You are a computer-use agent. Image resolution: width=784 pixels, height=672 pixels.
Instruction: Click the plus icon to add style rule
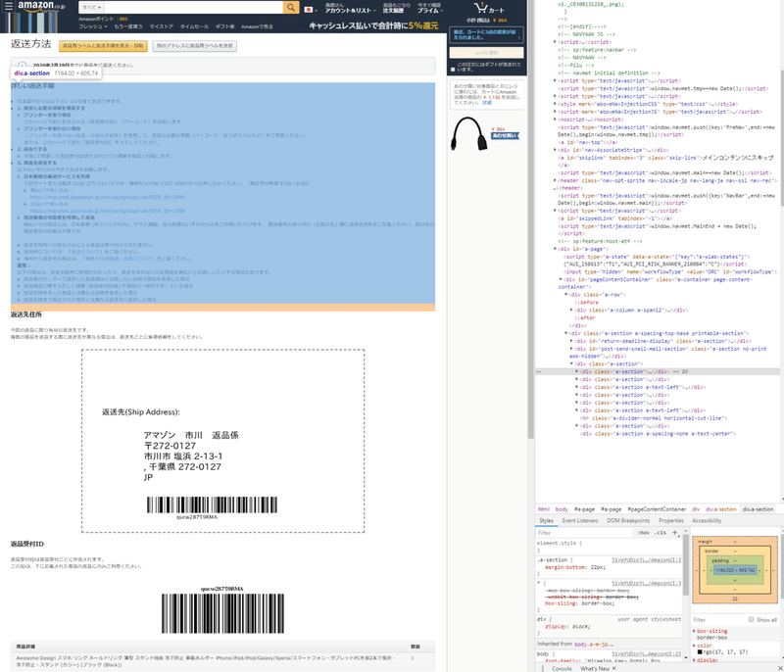pyautogui.click(x=674, y=533)
